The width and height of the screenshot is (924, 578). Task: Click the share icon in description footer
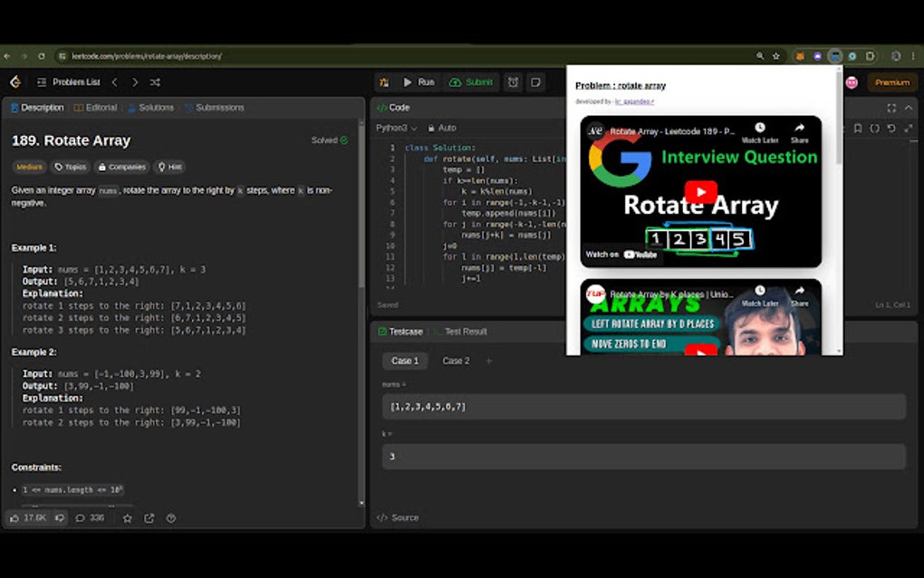[x=149, y=518]
